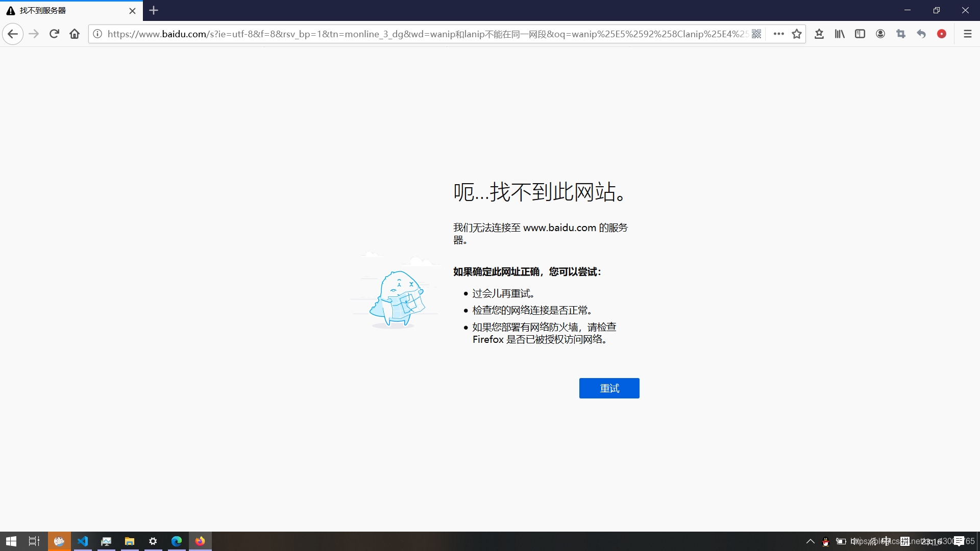Select the '找不到服务器' tab

click(71, 11)
